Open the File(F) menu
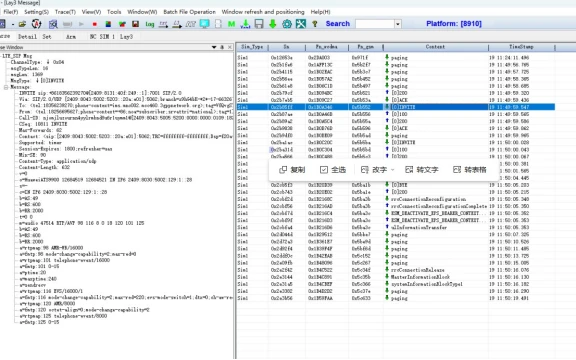Screen dimensions: 576x360 [x=10, y=12]
